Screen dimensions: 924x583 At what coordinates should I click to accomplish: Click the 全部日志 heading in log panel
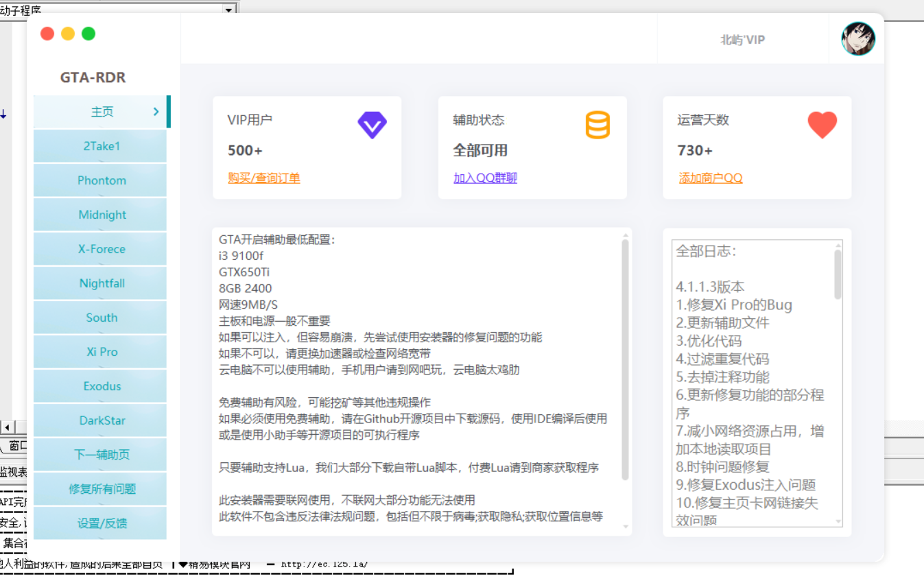tap(706, 251)
